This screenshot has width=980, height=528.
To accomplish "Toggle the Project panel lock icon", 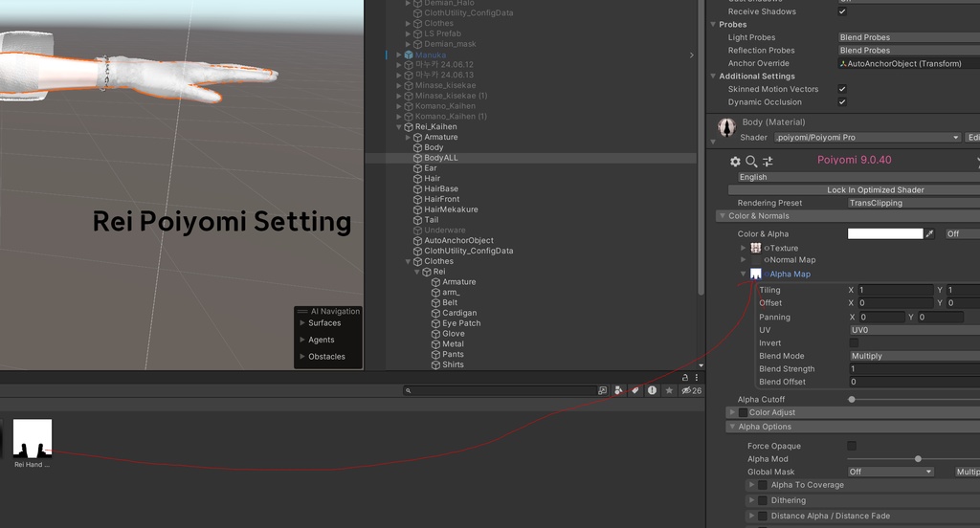I will coord(685,378).
